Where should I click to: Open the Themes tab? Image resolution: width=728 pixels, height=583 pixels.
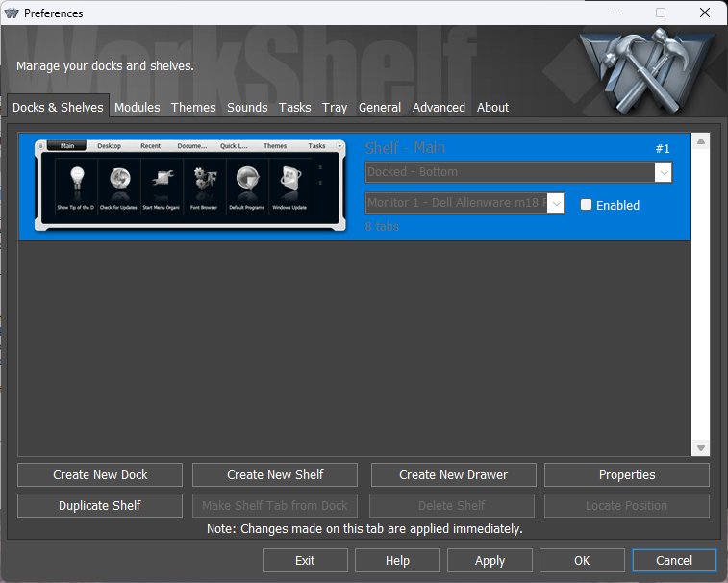coord(193,108)
